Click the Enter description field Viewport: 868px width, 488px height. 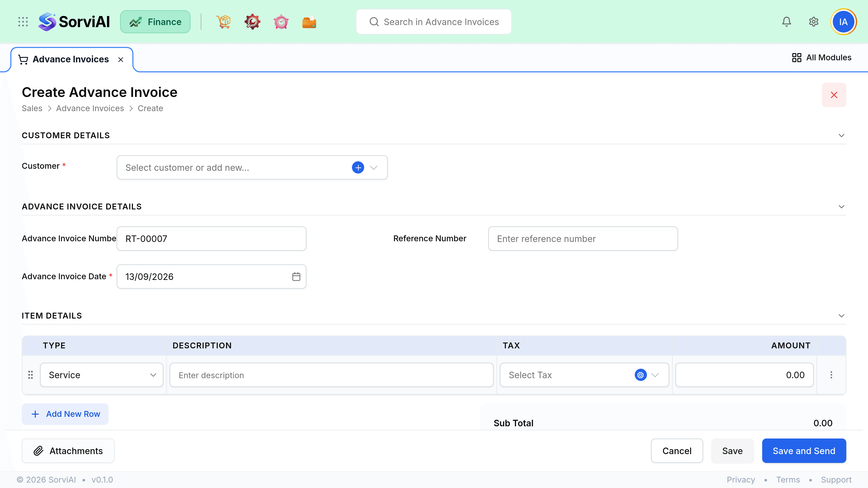click(x=331, y=375)
